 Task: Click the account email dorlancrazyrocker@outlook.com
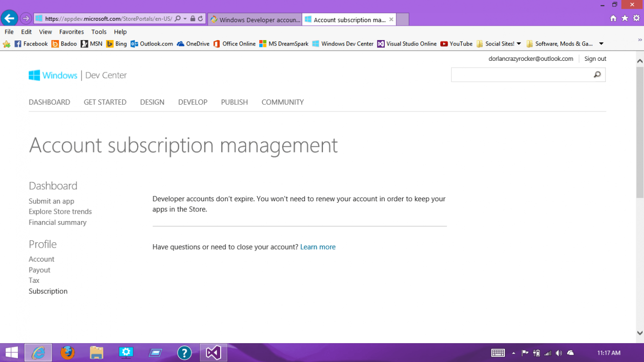click(x=531, y=59)
